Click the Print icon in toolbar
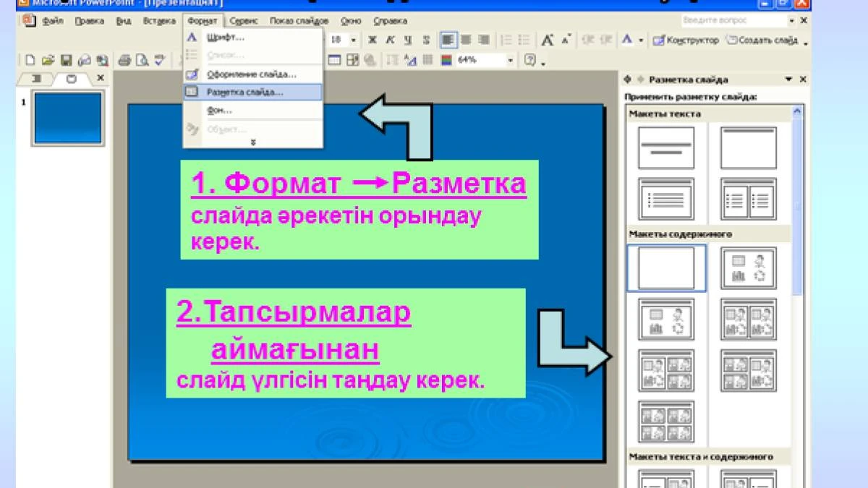Image resolution: width=868 pixels, height=488 pixels. [x=124, y=61]
